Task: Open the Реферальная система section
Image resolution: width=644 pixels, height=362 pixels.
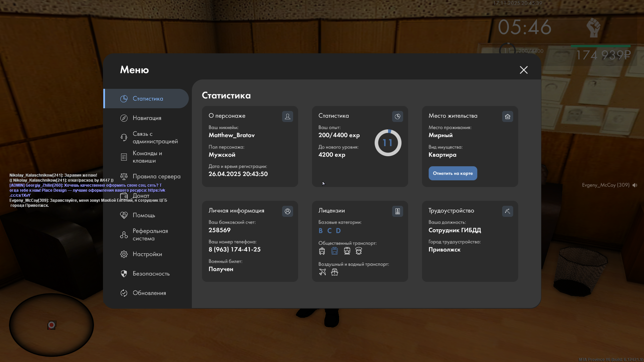Action: coord(150,235)
